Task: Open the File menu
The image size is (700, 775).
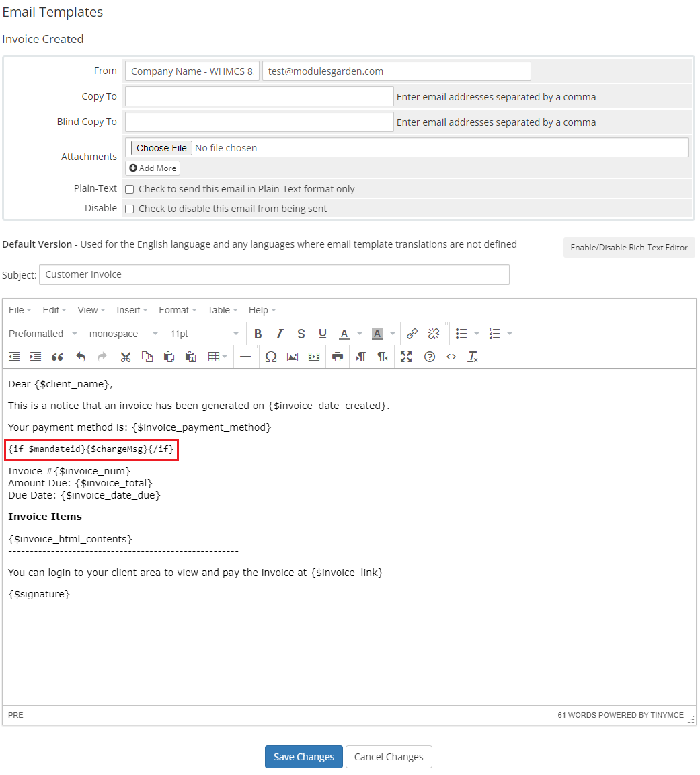Action: (20, 310)
